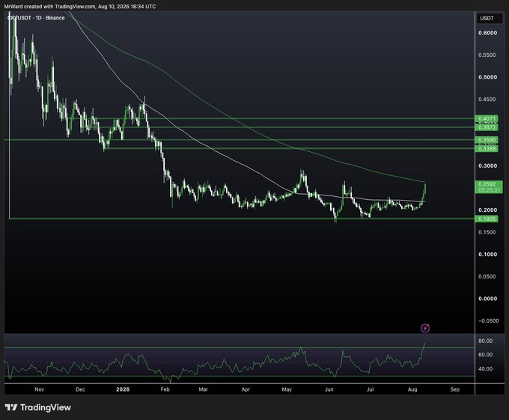Click the 0.2000 price axis value
The height and width of the screenshot is (420, 509).
(487, 210)
